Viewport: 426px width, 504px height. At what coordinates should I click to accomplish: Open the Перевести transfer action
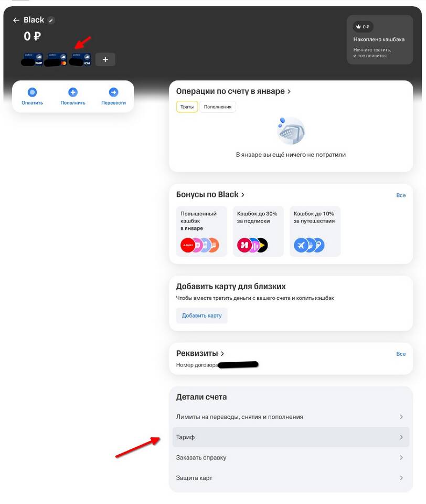[113, 96]
